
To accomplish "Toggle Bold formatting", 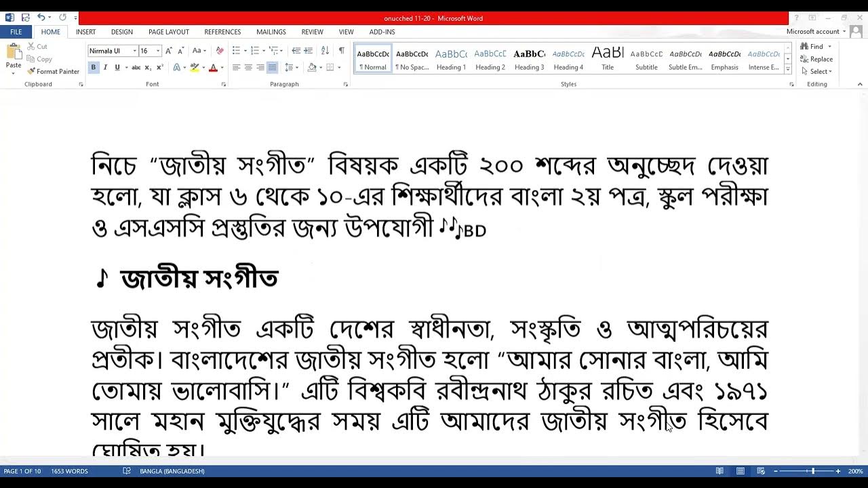I will 94,67.
